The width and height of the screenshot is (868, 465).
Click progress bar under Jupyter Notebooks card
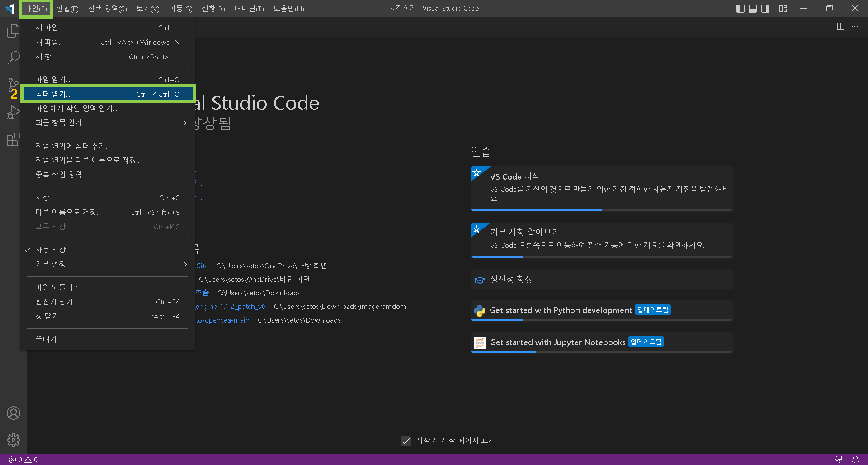[x=602, y=352]
